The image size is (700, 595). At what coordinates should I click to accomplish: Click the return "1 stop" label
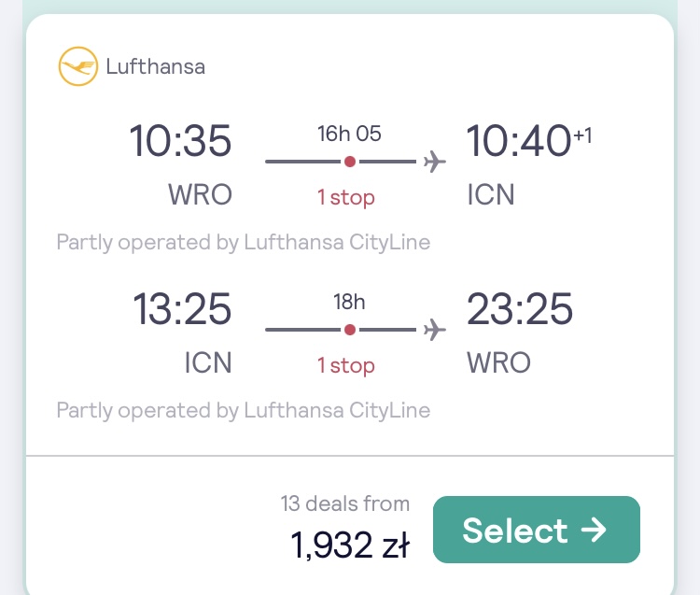346,365
